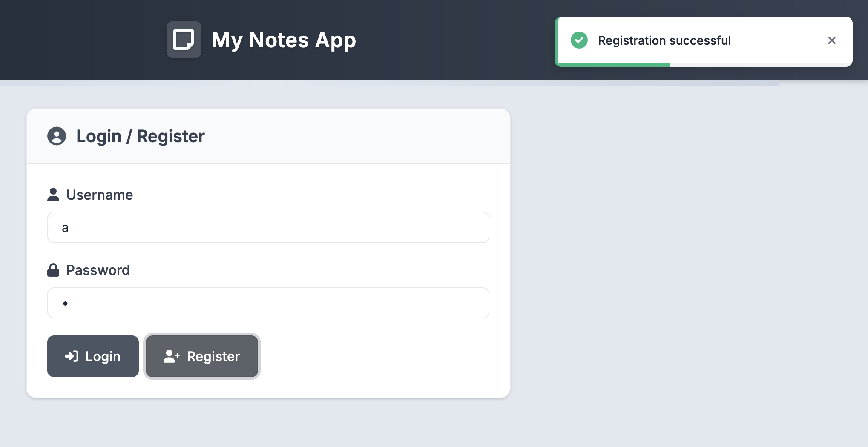
Task: Focus the Password input field
Action: (268, 303)
